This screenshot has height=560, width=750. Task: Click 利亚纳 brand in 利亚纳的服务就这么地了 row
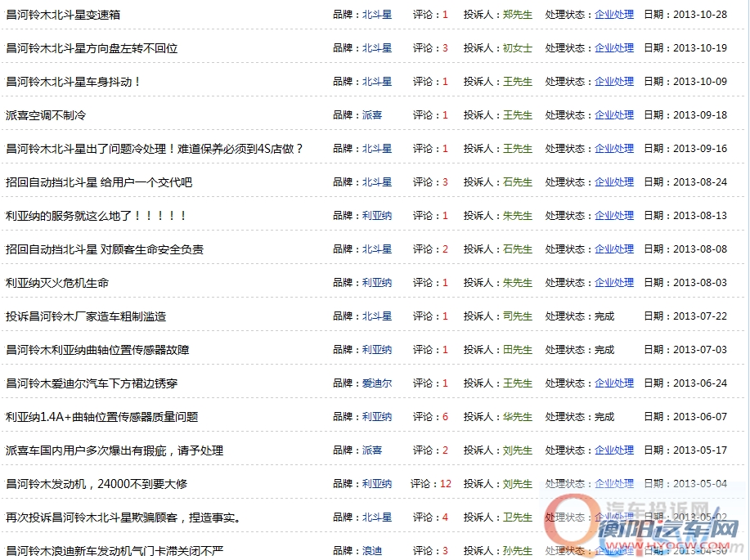[377, 215]
